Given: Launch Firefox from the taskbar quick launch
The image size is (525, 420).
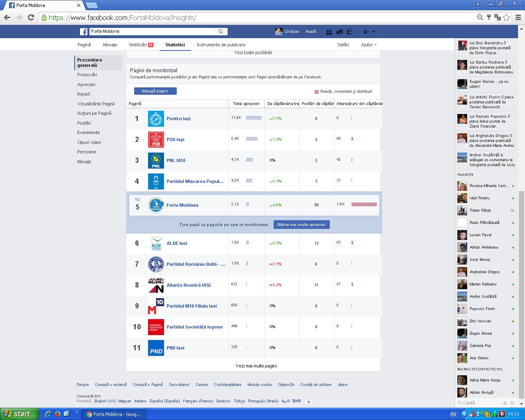Looking at the screenshot, I should point(57,414).
